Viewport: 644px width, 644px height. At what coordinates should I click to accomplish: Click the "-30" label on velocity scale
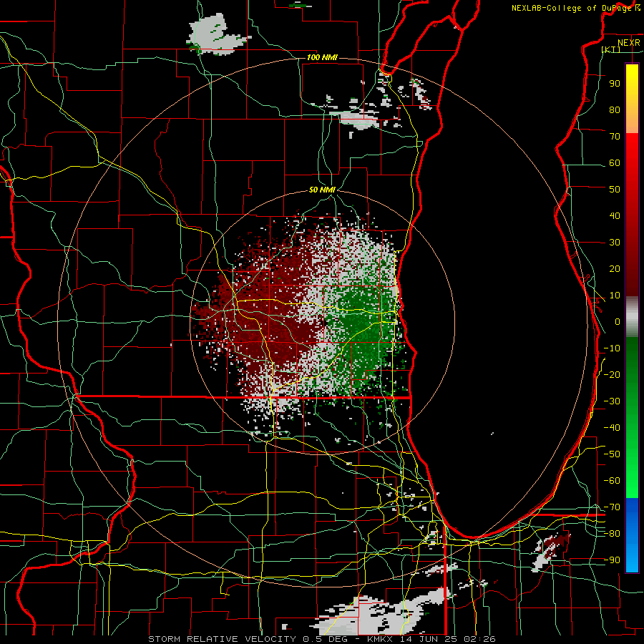pos(612,401)
